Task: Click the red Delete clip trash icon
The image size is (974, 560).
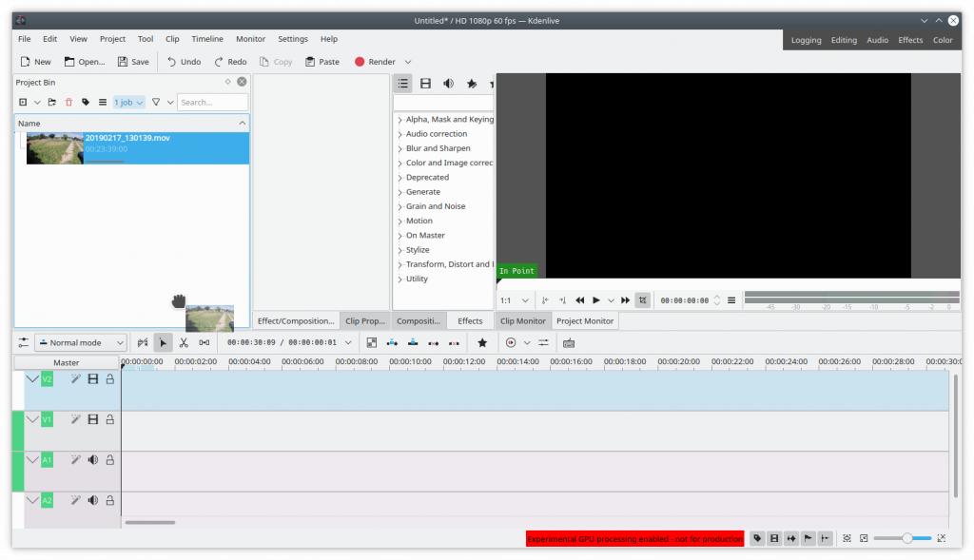Action: (x=68, y=102)
